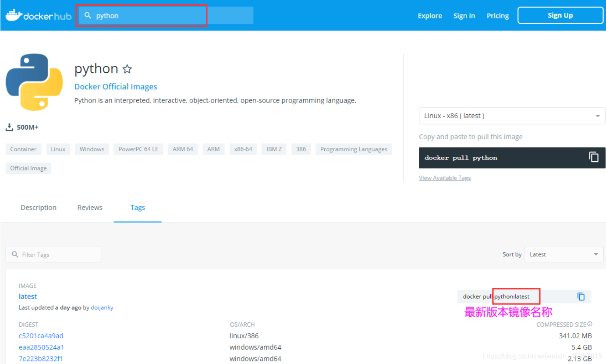Switch to the Reviews tab
The width and height of the screenshot is (606, 364).
(x=90, y=208)
